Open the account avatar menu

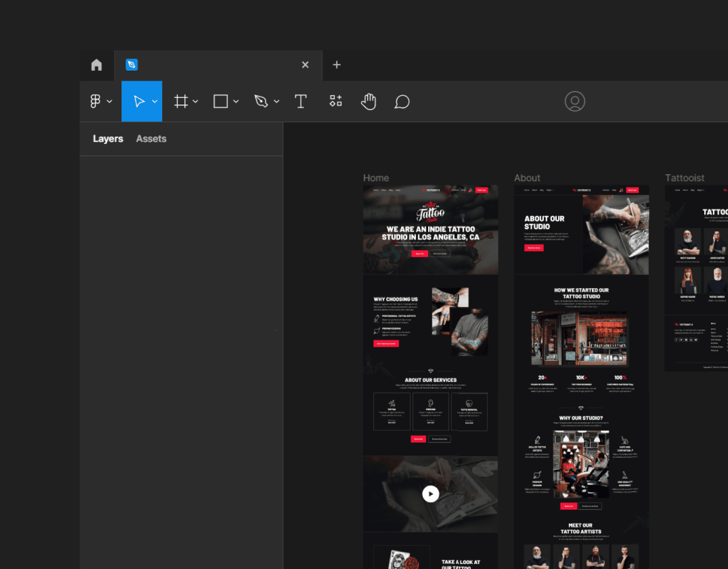click(x=575, y=101)
